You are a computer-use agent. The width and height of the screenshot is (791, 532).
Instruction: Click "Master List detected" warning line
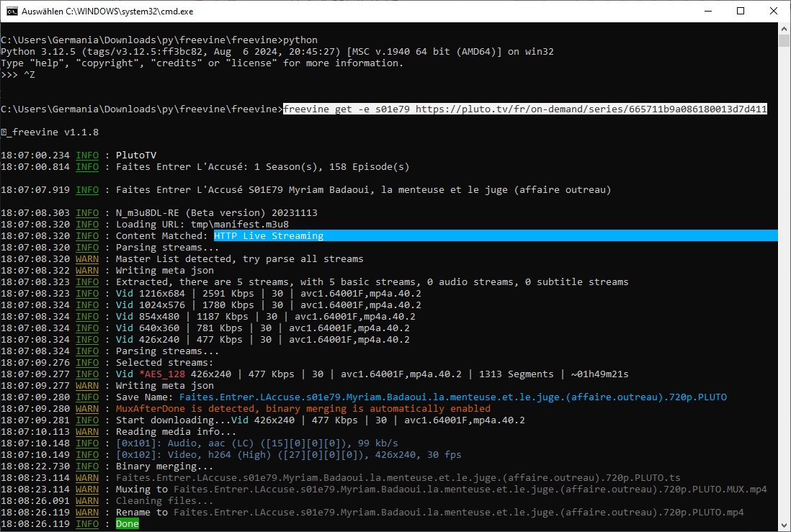point(240,259)
